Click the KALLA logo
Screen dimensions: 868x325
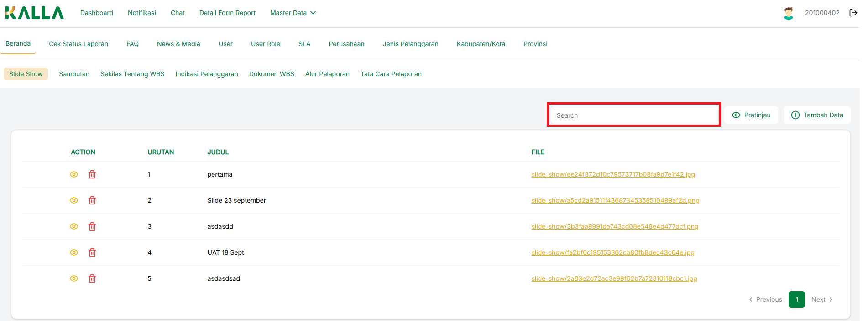point(34,13)
